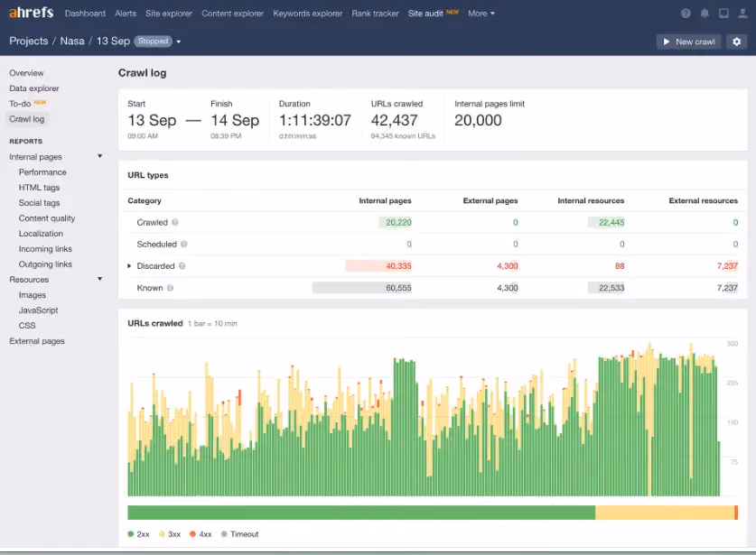The height and width of the screenshot is (555, 756).
Task: Open Overview in sidebar
Action: 26,73
